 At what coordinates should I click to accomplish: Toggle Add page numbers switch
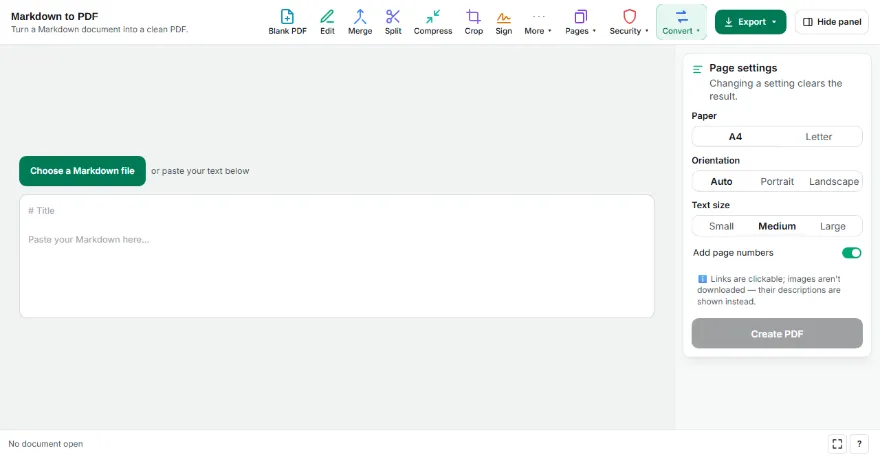point(851,253)
